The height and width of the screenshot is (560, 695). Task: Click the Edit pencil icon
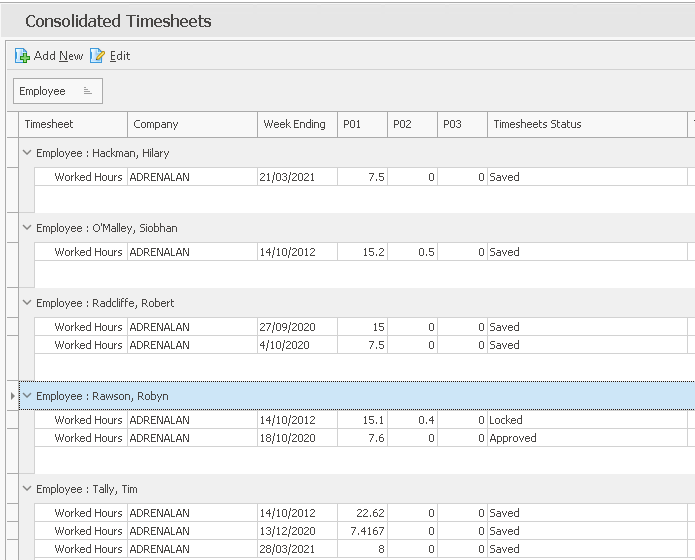click(x=97, y=56)
